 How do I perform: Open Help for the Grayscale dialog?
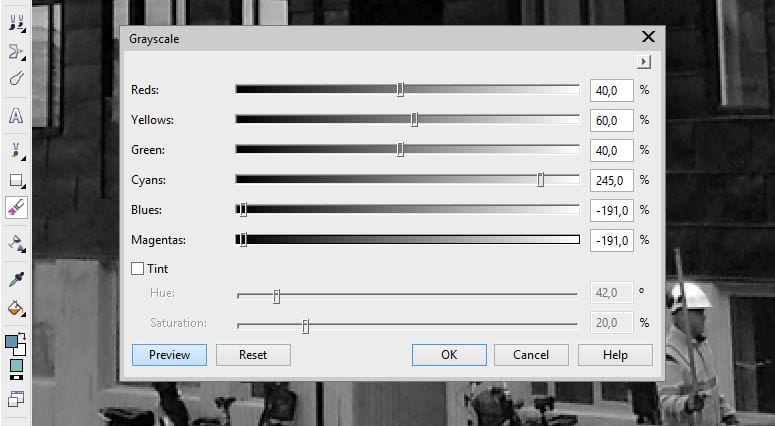[x=615, y=355]
